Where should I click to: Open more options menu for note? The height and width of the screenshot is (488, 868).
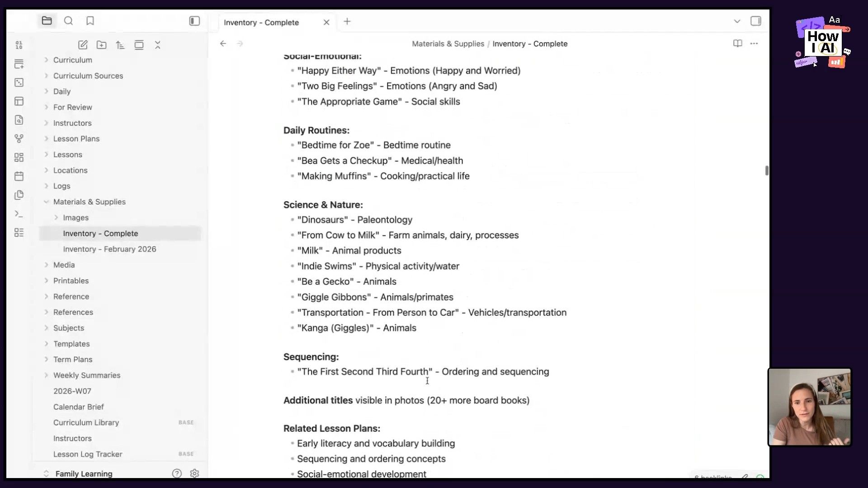click(x=754, y=43)
